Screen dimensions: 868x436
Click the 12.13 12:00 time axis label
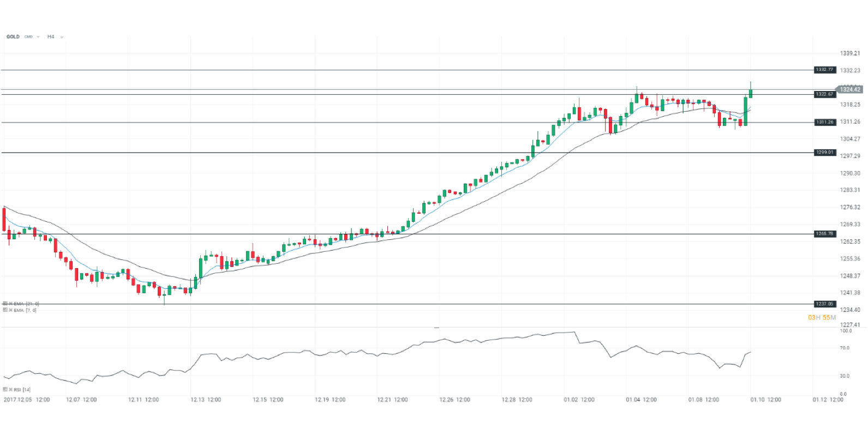[206, 399]
